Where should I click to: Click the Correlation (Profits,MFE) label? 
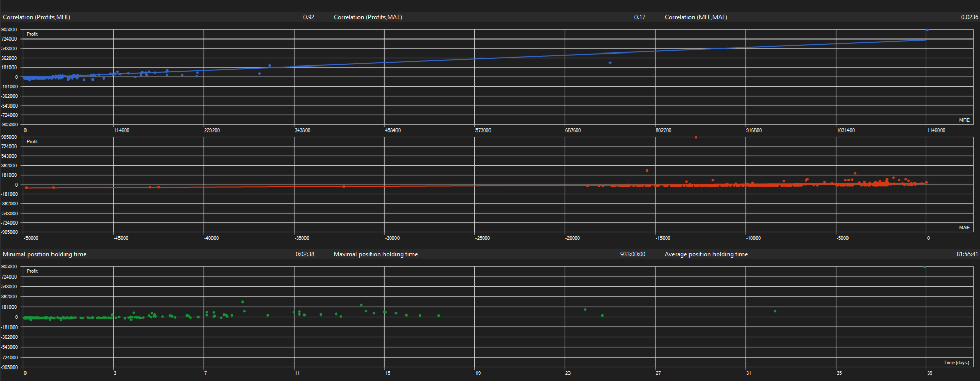click(36, 17)
